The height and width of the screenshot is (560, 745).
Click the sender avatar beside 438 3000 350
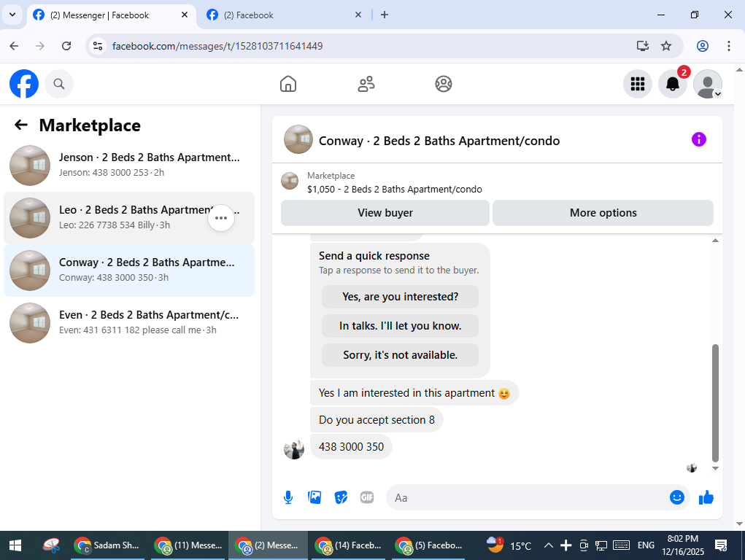(x=294, y=449)
